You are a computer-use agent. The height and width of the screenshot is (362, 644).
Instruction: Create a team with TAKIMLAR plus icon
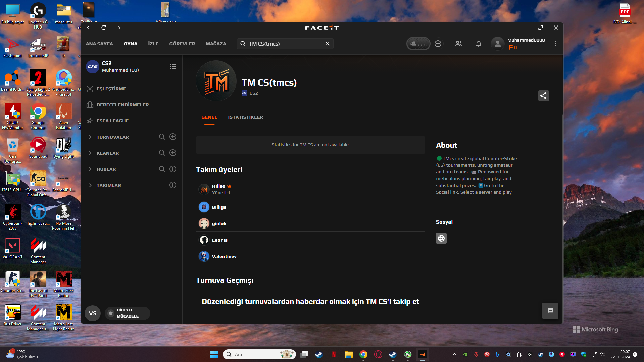(x=173, y=185)
